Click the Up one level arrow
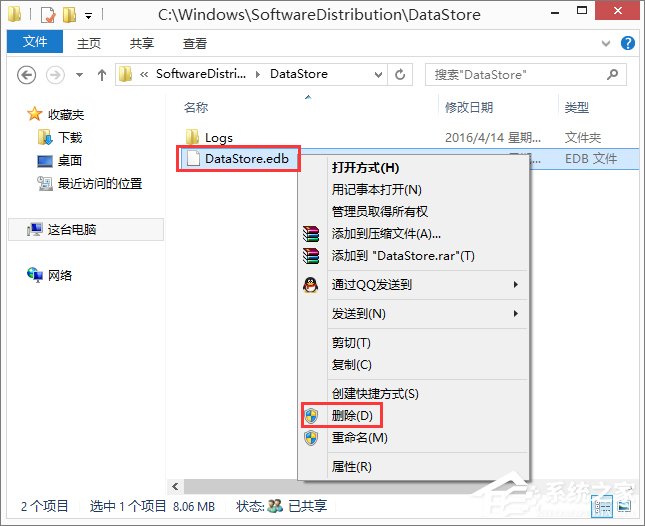Viewport: 645px width, 526px height. pyautogui.click(x=102, y=75)
